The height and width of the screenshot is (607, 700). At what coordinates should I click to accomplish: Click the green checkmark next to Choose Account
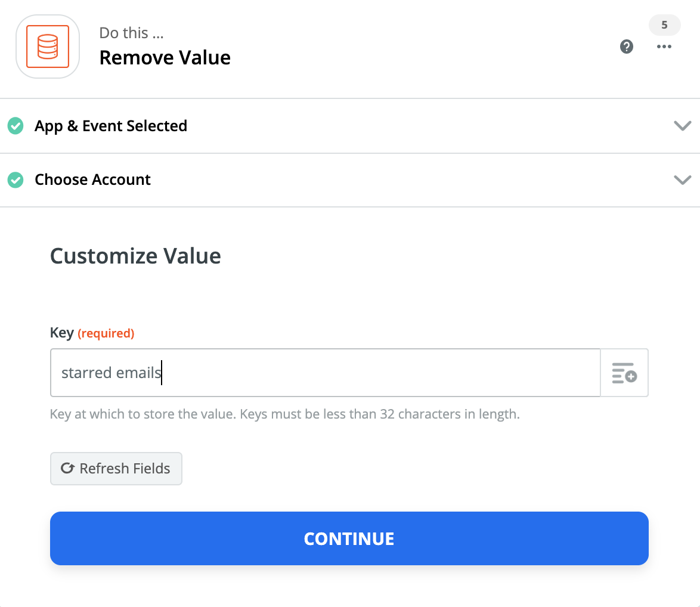pyautogui.click(x=16, y=179)
